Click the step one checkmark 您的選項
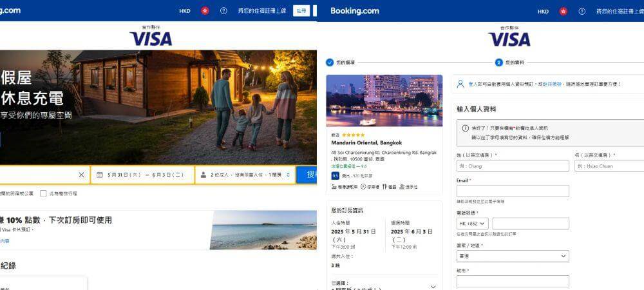644x290 pixels. pyautogui.click(x=330, y=63)
